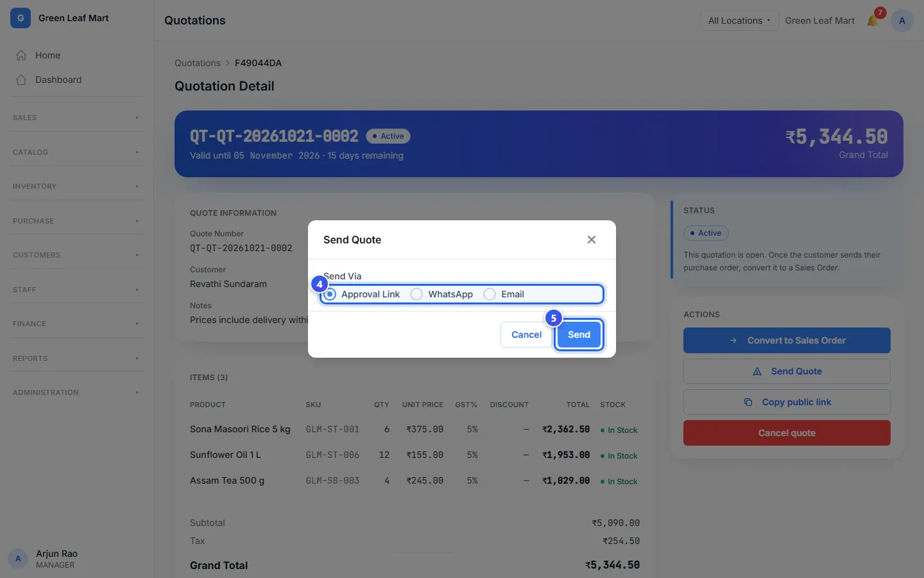The height and width of the screenshot is (578, 924).
Task: Select the Email radio option
Action: pyautogui.click(x=490, y=294)
